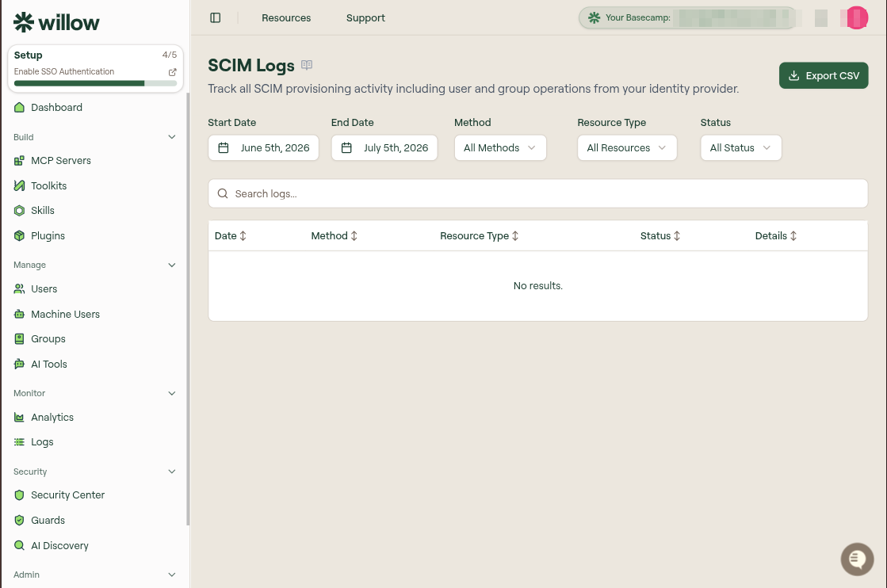This screenshot has height=588, width=887.
Task: Sort by Date column arrows
Action: point(243,236)
